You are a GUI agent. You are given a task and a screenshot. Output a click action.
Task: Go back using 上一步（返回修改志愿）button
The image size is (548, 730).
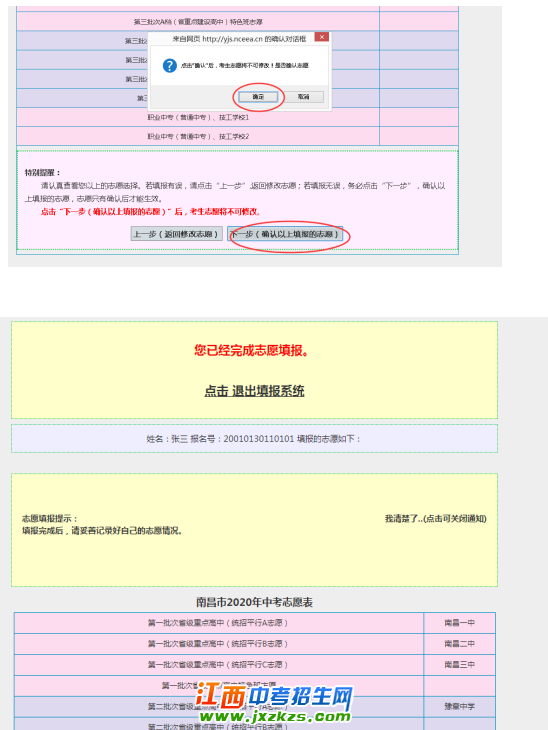click(176, 234)
